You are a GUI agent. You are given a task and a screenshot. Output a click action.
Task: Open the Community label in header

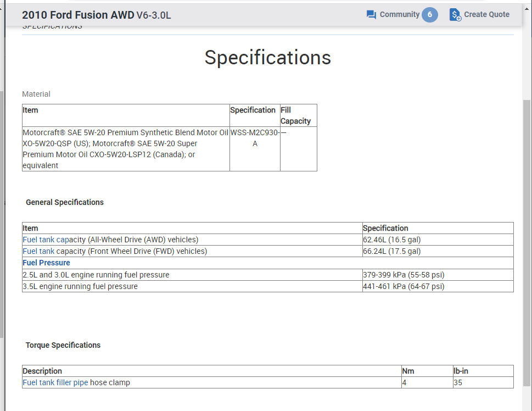(x=399, y=15)
